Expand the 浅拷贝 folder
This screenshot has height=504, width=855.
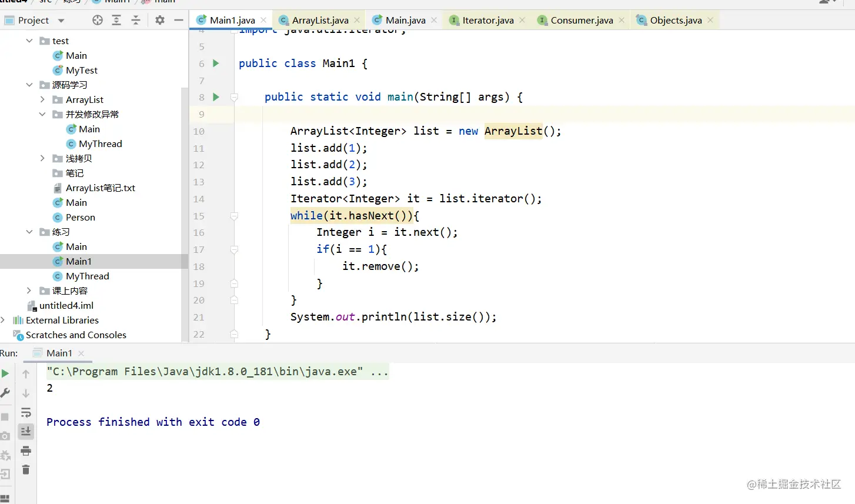(42, 158)
